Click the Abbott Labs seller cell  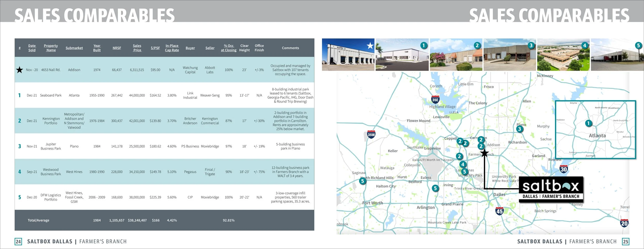(x=210, y=70)
